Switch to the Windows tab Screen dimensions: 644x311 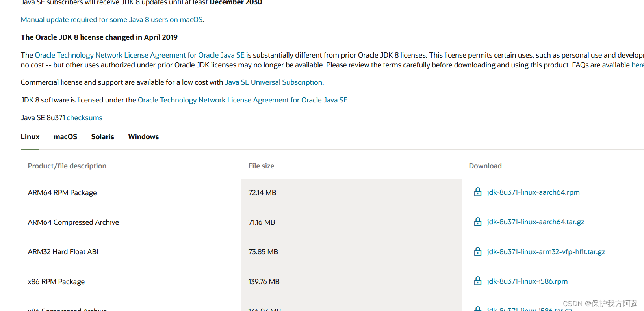tap(143, 137)
